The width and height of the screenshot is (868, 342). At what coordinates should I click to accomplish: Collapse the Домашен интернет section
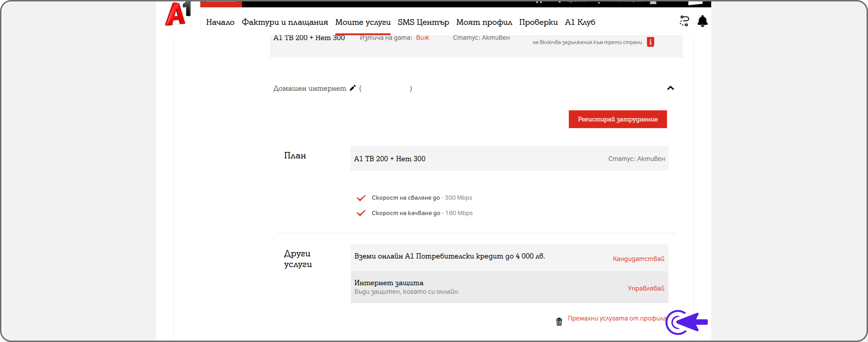pos(670,88)
